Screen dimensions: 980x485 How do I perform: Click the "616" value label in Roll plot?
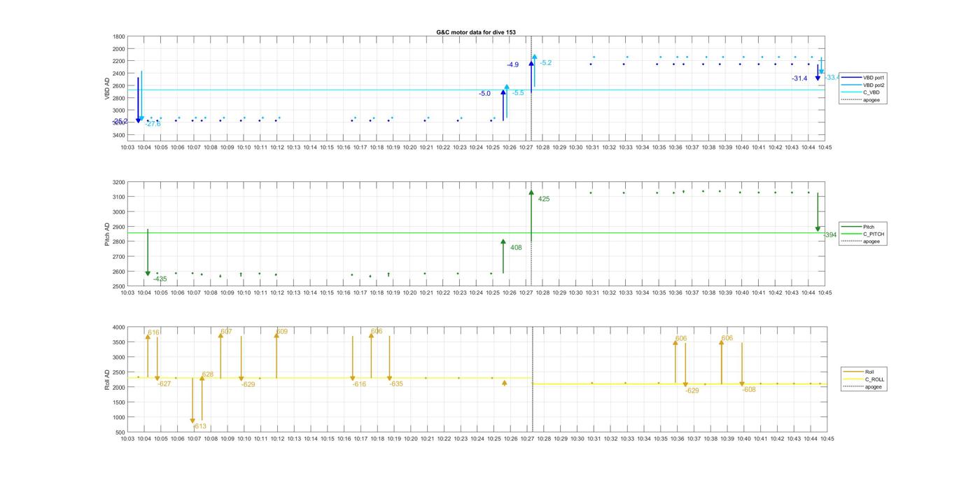(x=154, y=332)
